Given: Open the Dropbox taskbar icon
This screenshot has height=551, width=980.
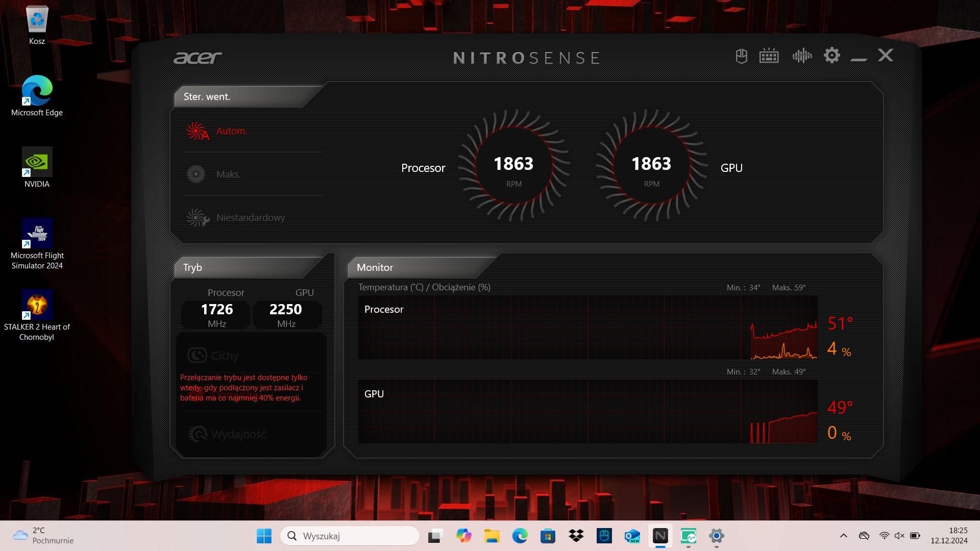Looking at the screenshot, I should 576,536.
